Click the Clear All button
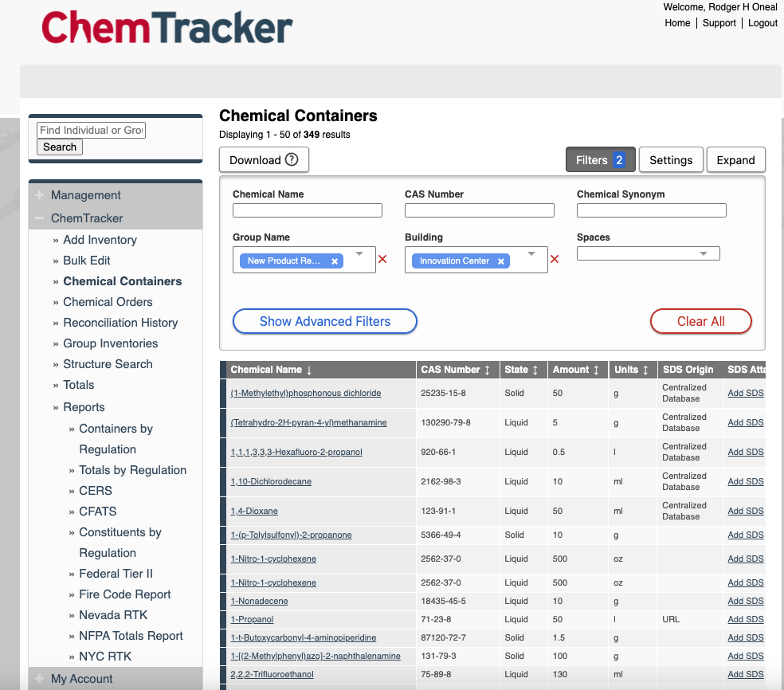The image size is (784, 690). click(x=700, y=321)
